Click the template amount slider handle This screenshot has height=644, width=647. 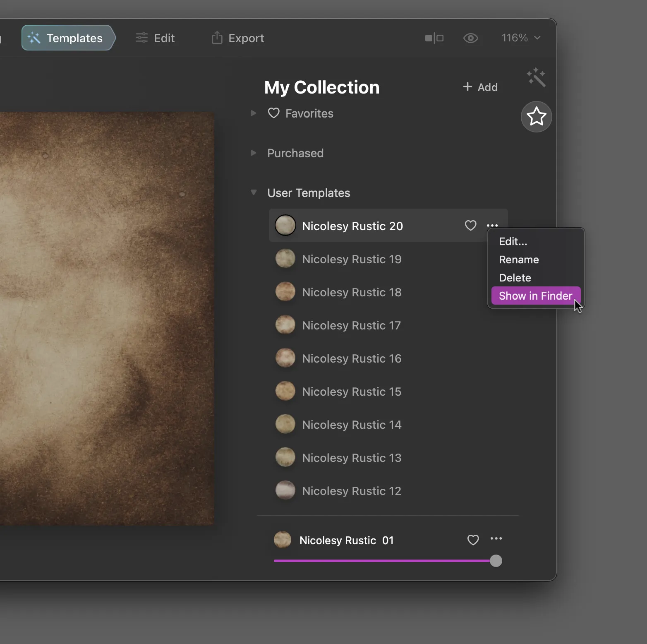pyautogui.click(x=496, y=561)
